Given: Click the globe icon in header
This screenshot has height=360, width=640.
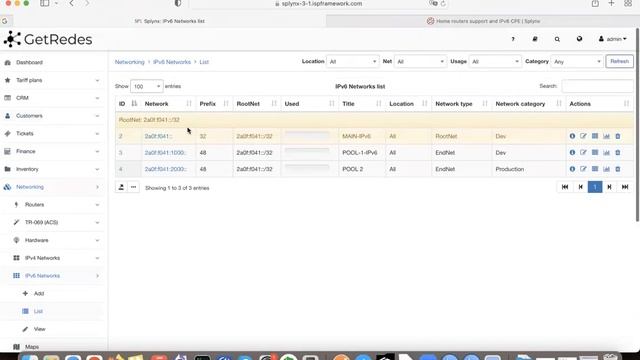Looking at the screenshot, I should pyautogui.click(x=579, y=39).
